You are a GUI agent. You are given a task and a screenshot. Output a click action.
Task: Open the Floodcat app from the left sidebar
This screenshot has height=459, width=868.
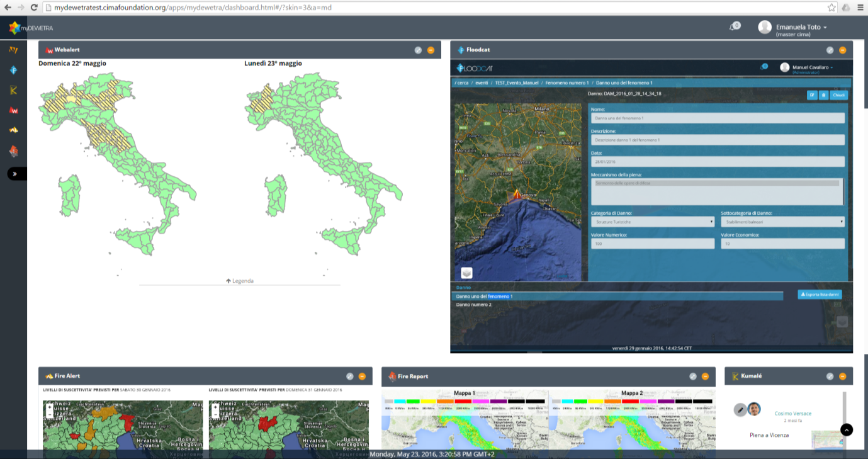pos(13,70)
